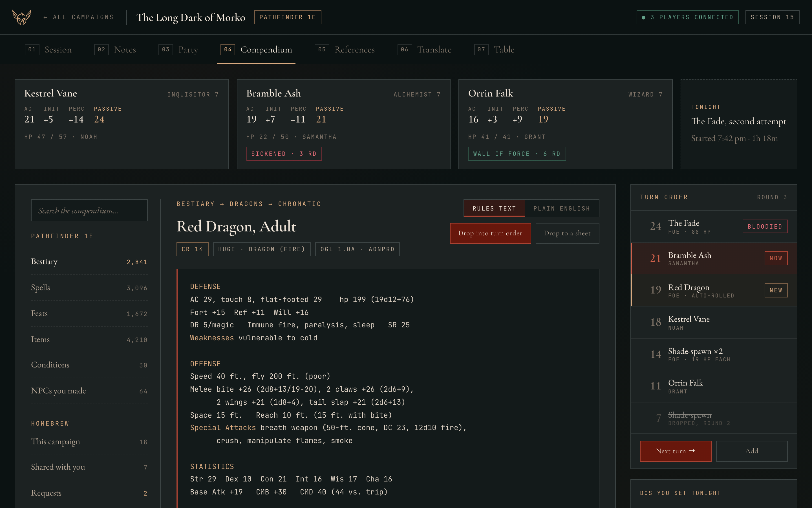
Task: Click the CR 14 tag
Action: [192, 249]
